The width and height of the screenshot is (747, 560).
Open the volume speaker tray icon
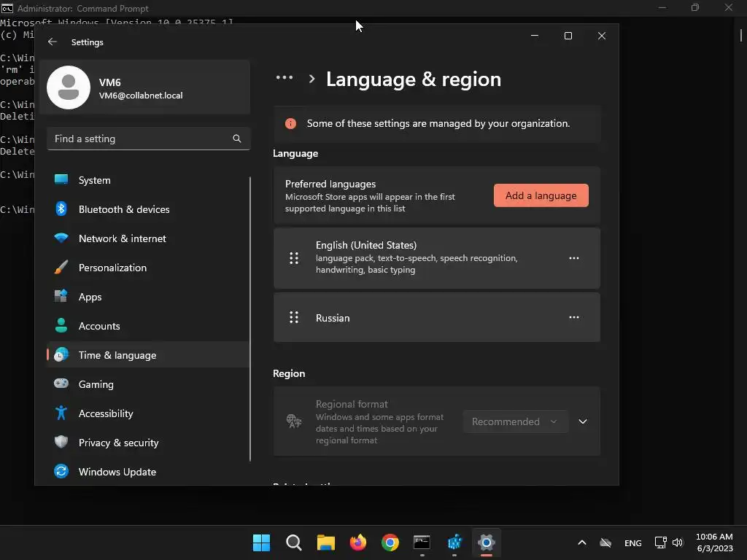click(x=678, y=542)
